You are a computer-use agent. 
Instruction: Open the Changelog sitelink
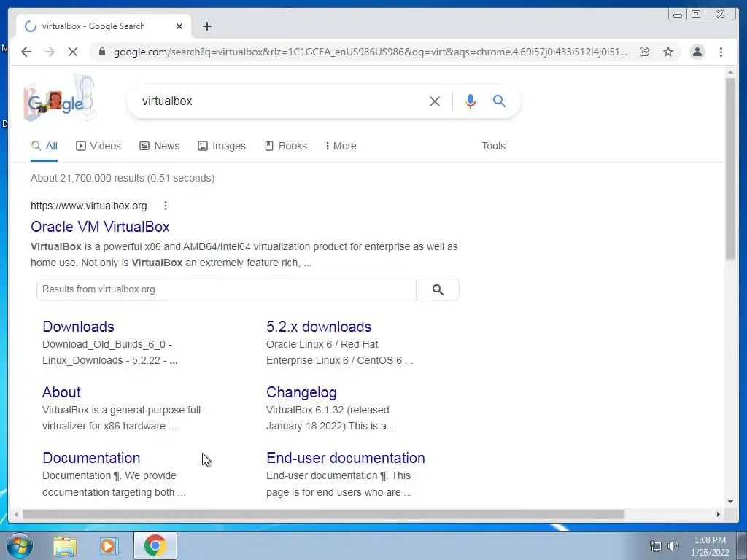click(x=301, y=392)
